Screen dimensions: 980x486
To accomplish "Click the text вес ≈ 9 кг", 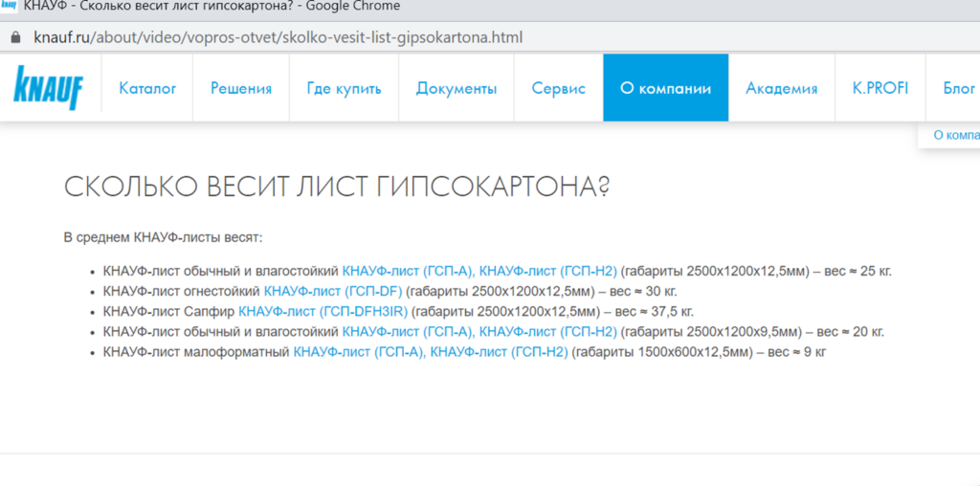I will click(x=797, y=352).
